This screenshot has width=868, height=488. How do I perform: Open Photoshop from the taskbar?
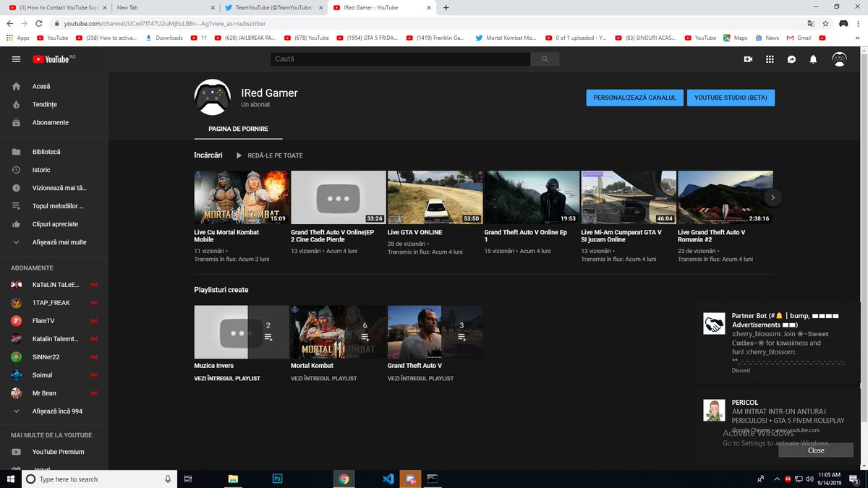coord(277,479)
